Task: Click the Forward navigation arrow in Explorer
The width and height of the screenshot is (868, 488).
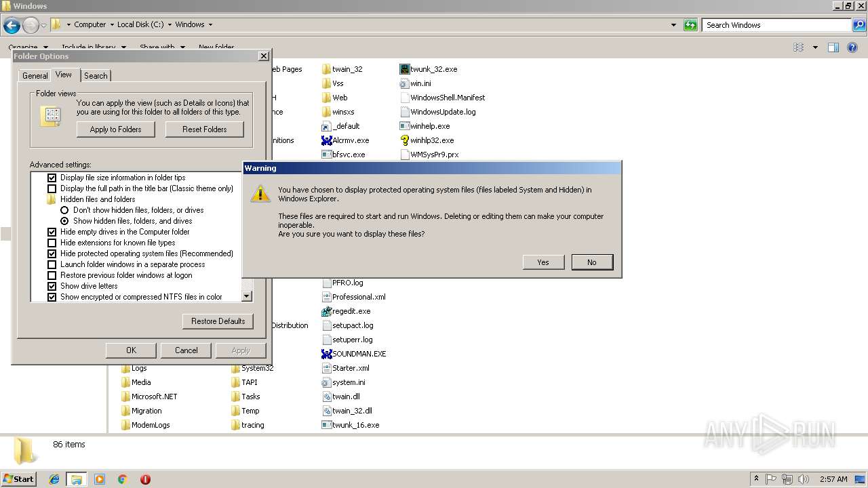Action: pos(31,26)
